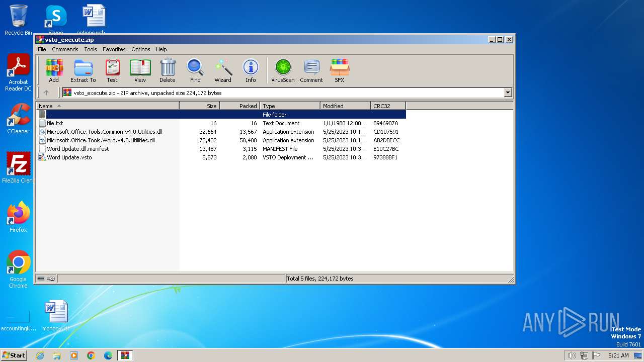Image resolution: width=644 pixels, height=362 pixels.
Task: Open Recycle Bin desktop icon
Action: coord(18,20)
